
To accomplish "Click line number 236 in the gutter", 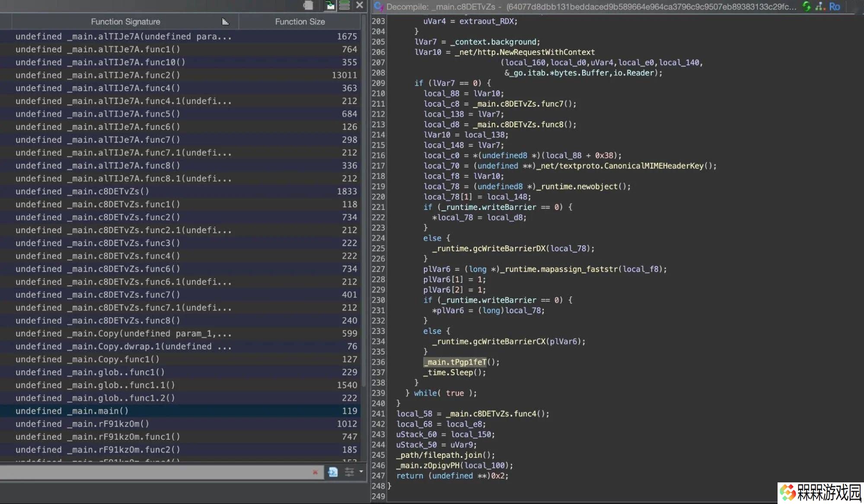I will tap(378, 362).
